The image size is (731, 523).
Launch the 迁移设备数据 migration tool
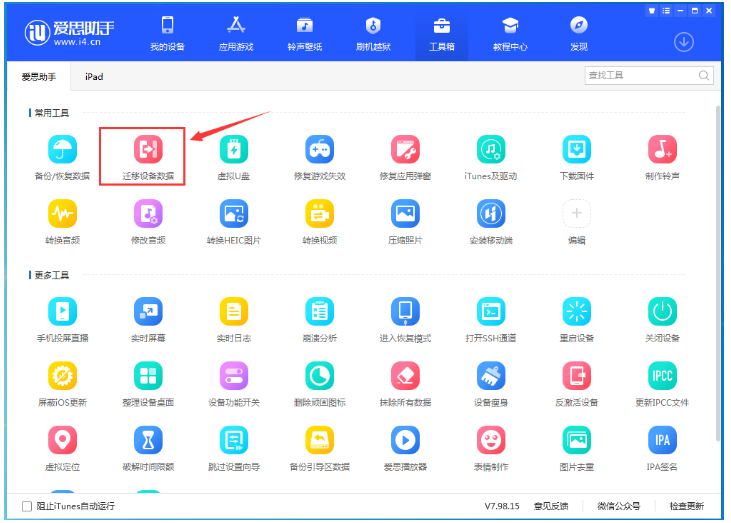click(148, 158)
